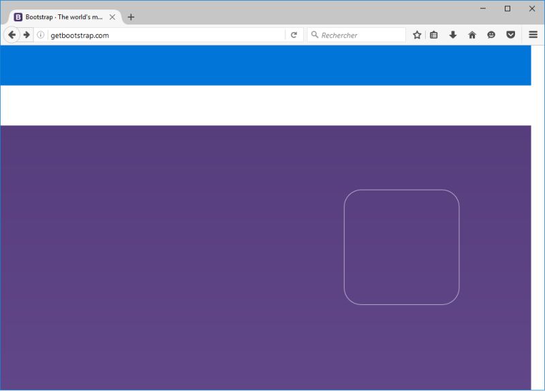The width and height of the screenshot is (545, 392).
Task: Open the Firefox hamburger menu
Action: (532, 35)
